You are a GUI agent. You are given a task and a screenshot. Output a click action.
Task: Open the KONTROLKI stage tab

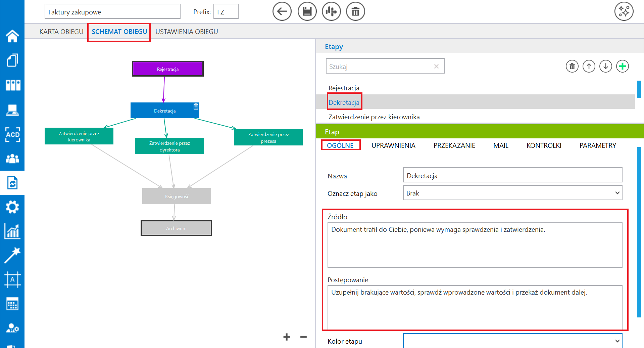[x=544, y=145]
